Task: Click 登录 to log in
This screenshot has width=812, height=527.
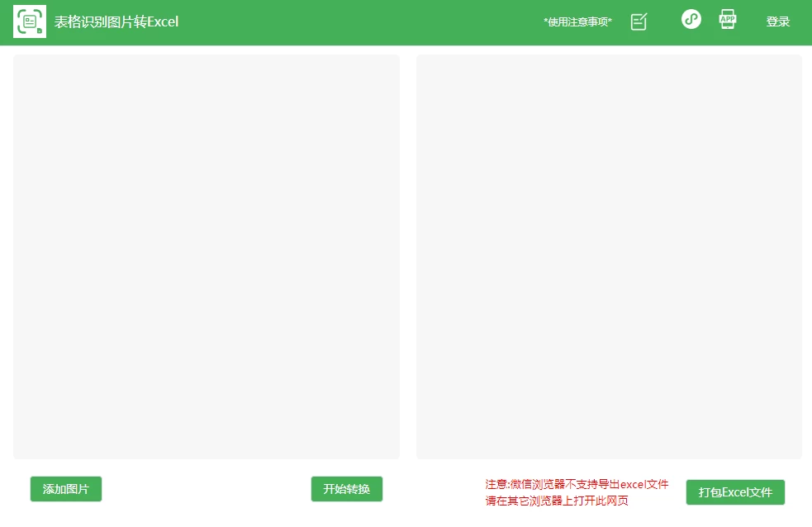Action: point(777,22)
